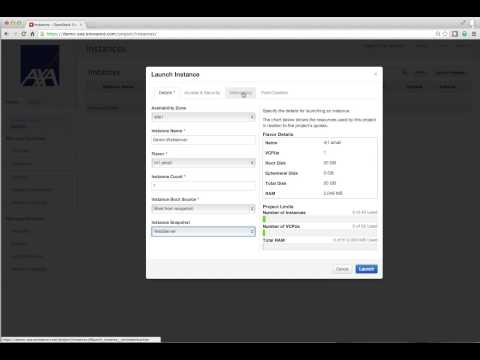The height and width of the screenshot is (360, 480).
Task: Click the blue Launch button
Action: 366,269
